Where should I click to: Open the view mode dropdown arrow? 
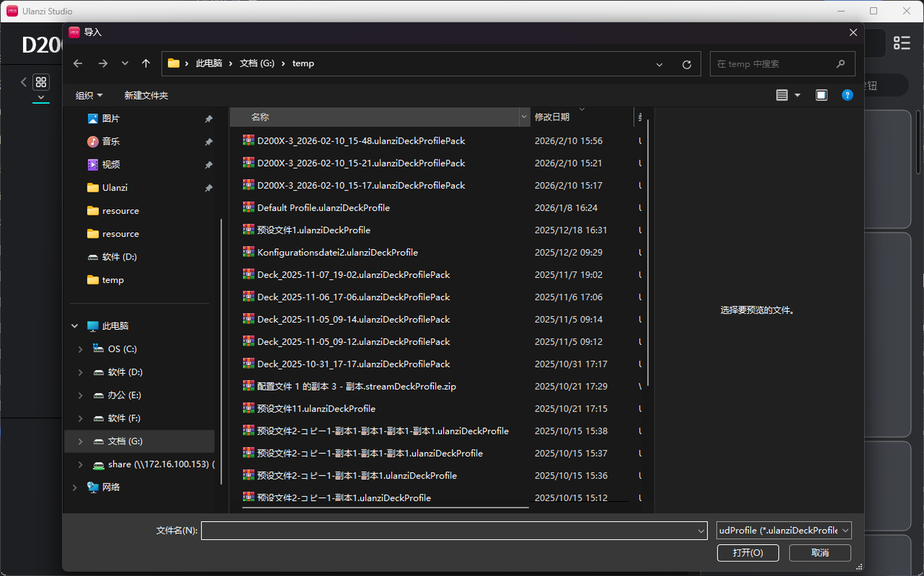point(797,95)
